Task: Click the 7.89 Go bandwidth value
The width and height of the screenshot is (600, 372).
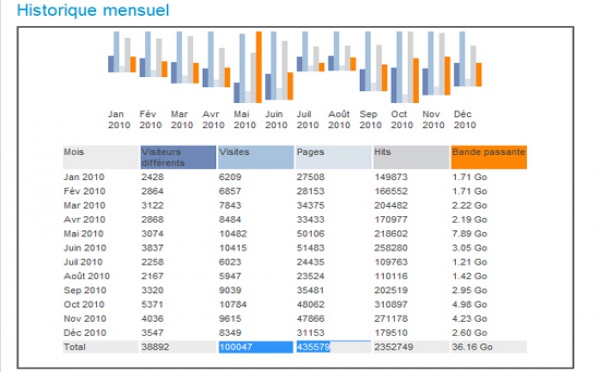Action: 469,234
